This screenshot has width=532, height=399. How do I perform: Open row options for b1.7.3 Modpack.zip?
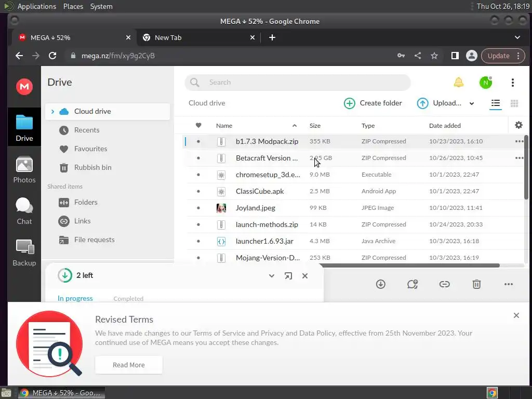coord(519,141)
